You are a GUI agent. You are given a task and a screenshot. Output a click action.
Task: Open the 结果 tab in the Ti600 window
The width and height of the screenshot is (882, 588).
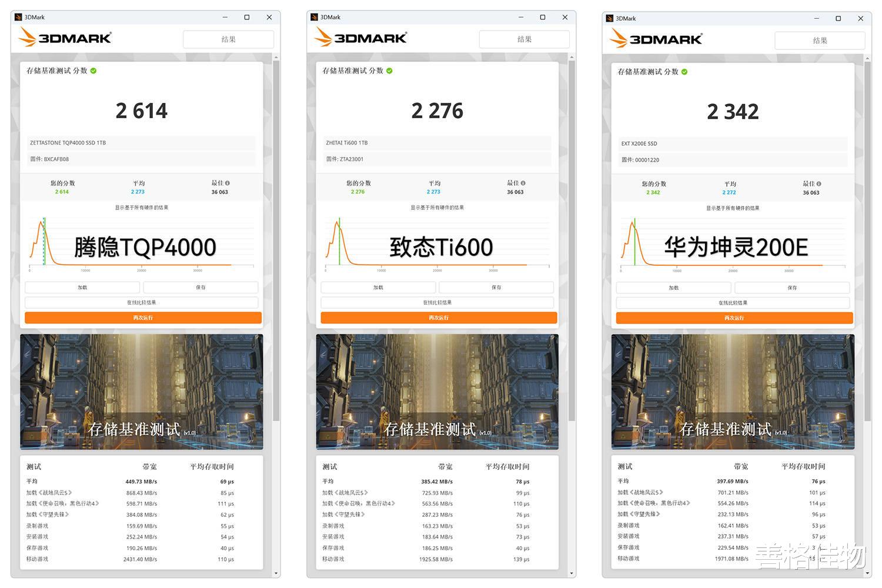coord(524,39)
